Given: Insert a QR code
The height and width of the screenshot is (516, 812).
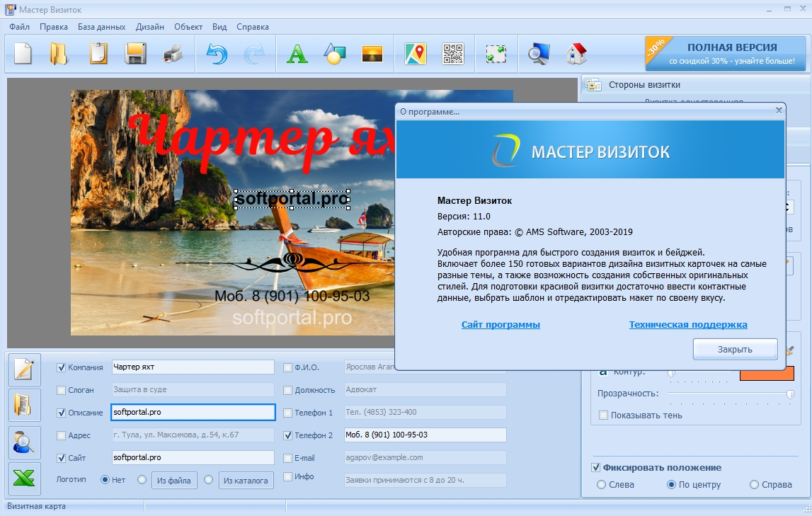Looking at the screenshot, I should [453, 54].
